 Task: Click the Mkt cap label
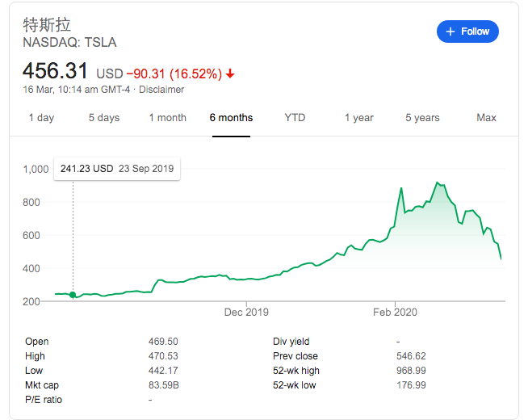click(x=42, y=385)
